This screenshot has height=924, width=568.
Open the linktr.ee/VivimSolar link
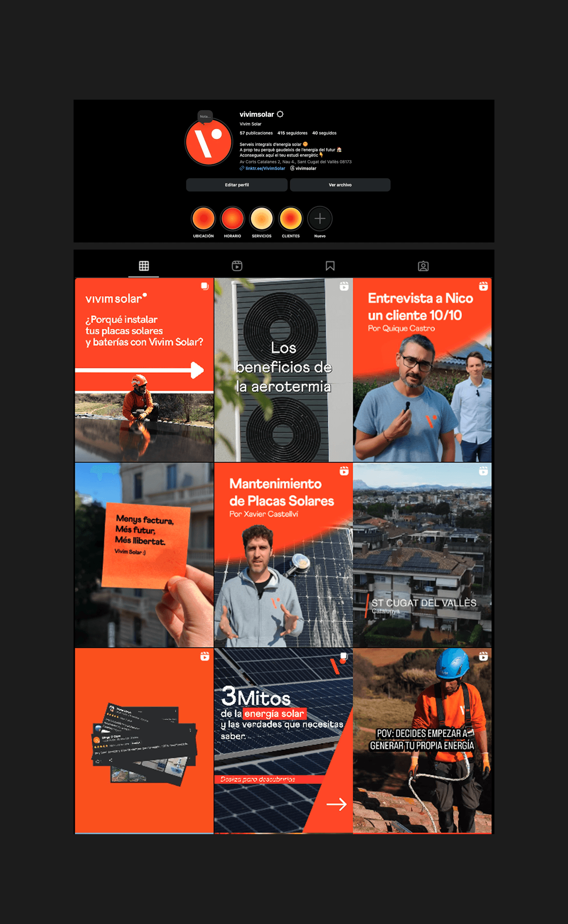click(262, 168)
